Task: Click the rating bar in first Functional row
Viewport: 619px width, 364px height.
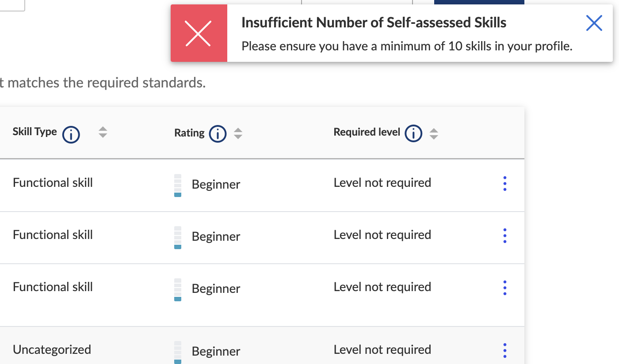Action: pyautogui.click(x=178, y=186)
